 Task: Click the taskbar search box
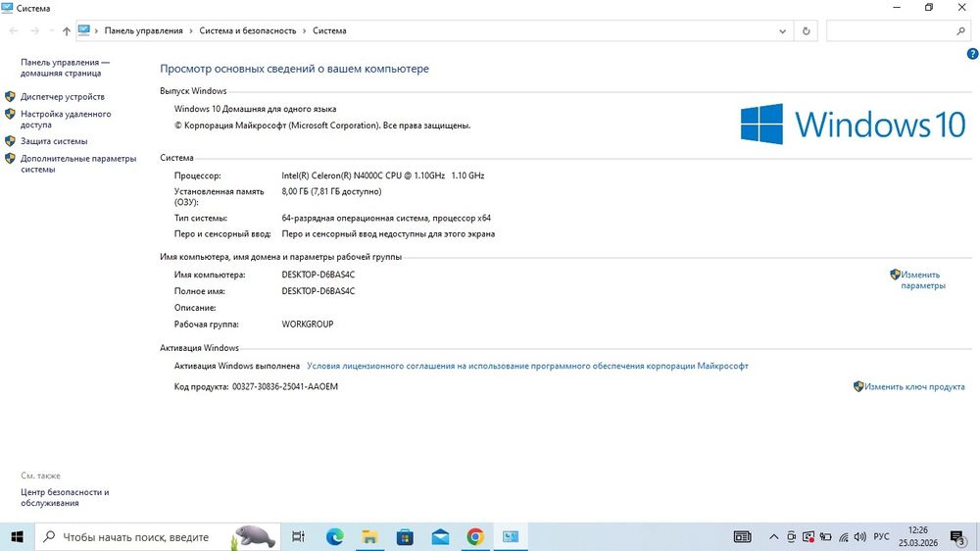click(x=158, y=536)
